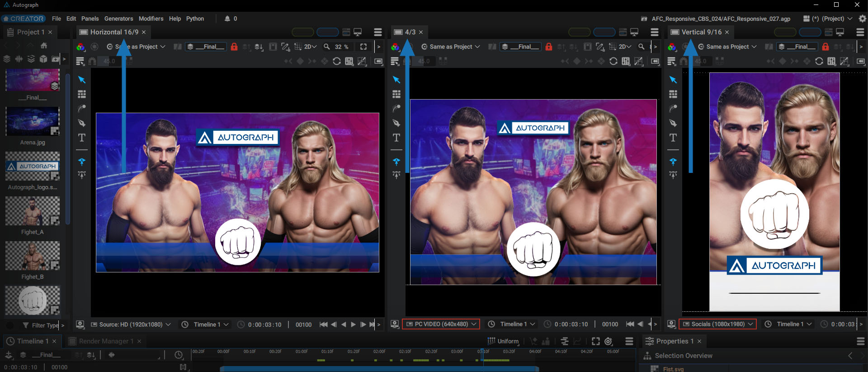Open PC VIDEO (640x480) format dropdown
Screen dimensions: 868x372
click(x=441, y=324)
